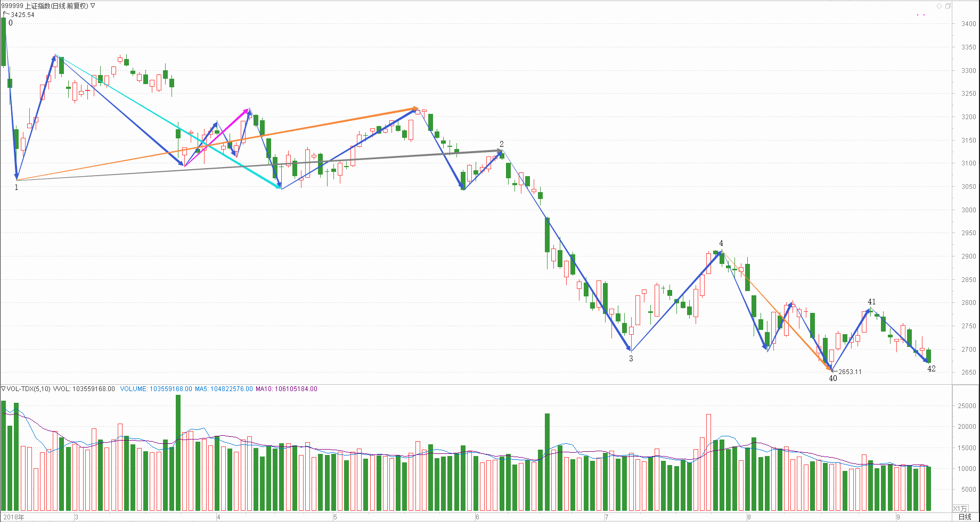Click the 3000 price axis label

(968, 210)
